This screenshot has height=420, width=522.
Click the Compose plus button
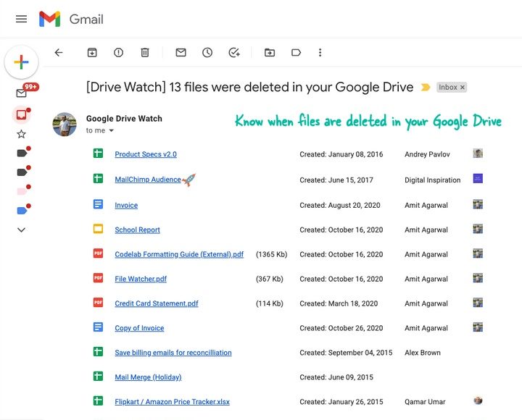[21, 62]
